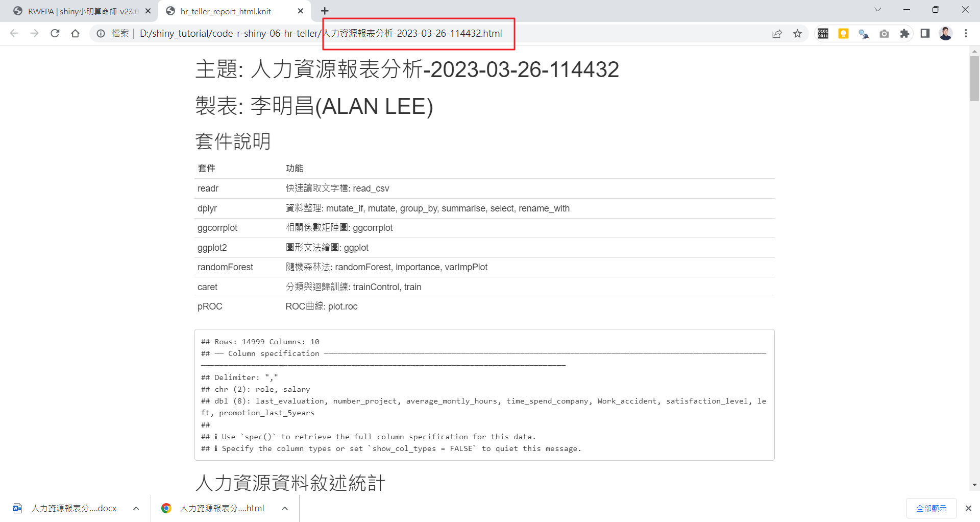
Task: Click the camera screenshot extension icon
Action: click(x=884, y=34)
